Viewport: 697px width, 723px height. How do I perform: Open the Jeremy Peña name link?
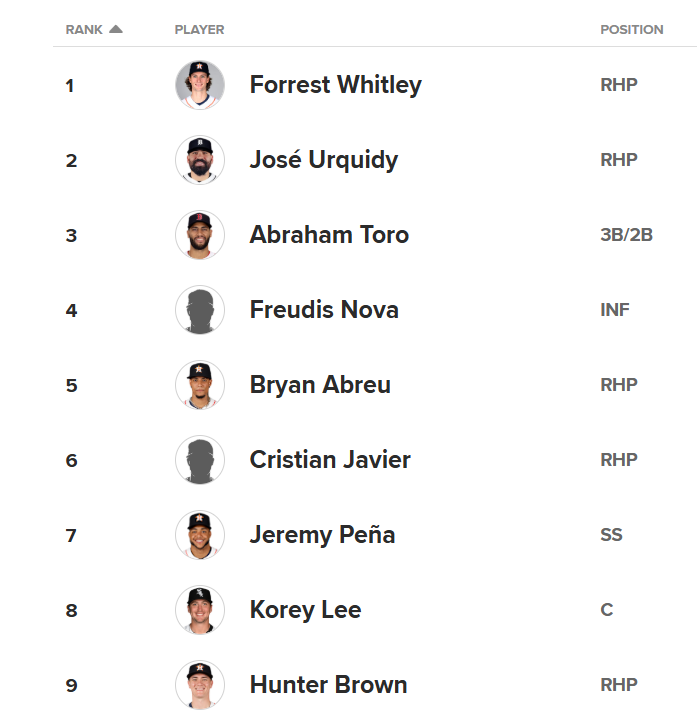[x=322, y=535]
